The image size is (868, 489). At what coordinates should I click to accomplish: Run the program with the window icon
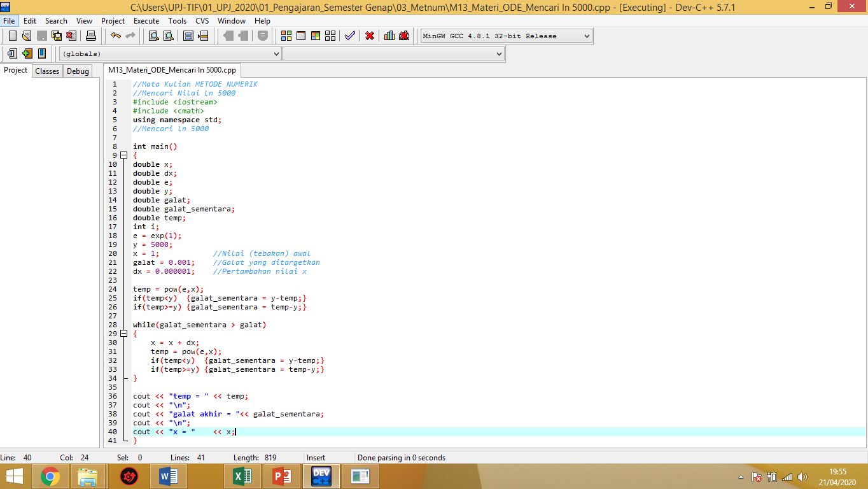(300, 36)
